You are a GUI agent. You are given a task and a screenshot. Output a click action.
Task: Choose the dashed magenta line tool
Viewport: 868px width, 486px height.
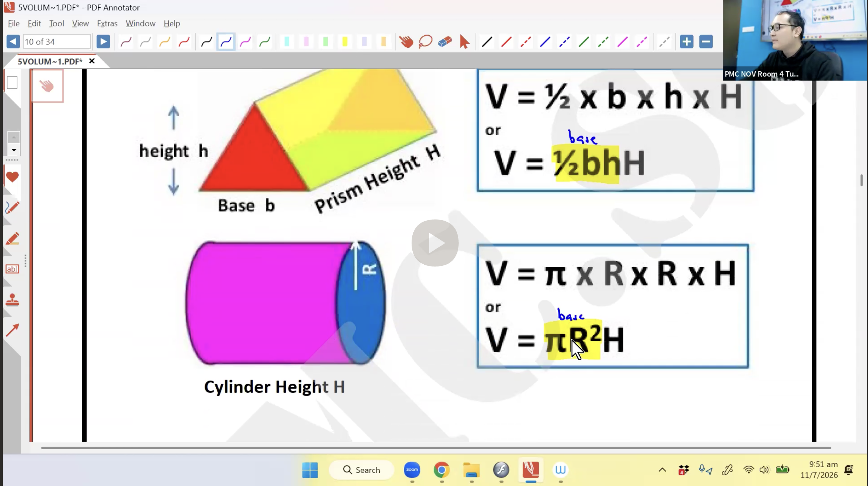(642, 42)
